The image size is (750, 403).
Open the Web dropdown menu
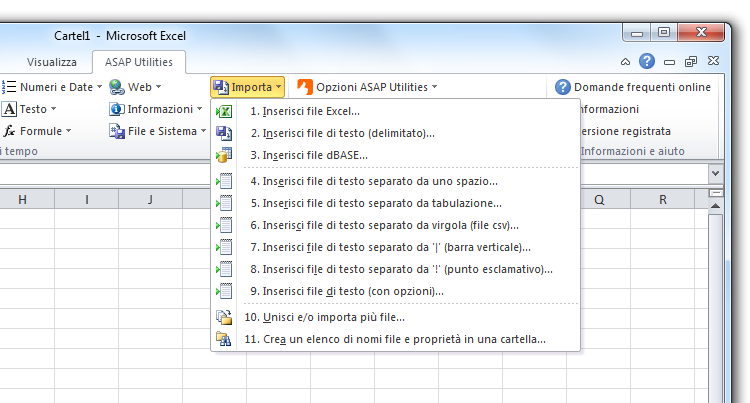point(158,87)
